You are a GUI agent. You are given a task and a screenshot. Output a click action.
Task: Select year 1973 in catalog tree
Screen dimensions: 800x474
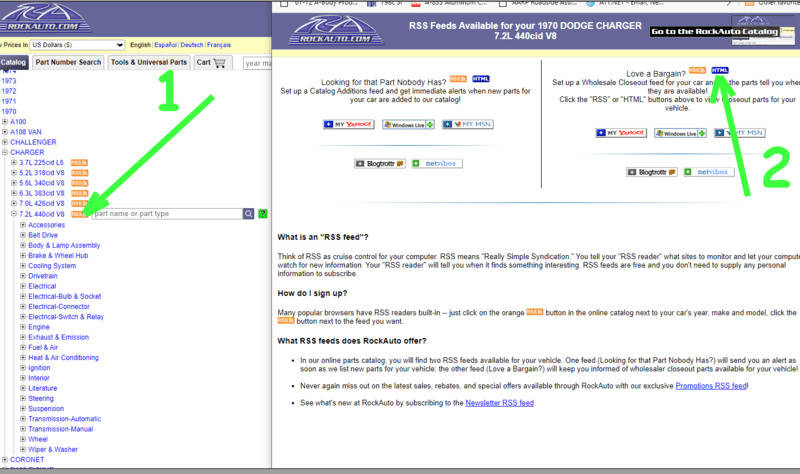[x=9, y=81]
